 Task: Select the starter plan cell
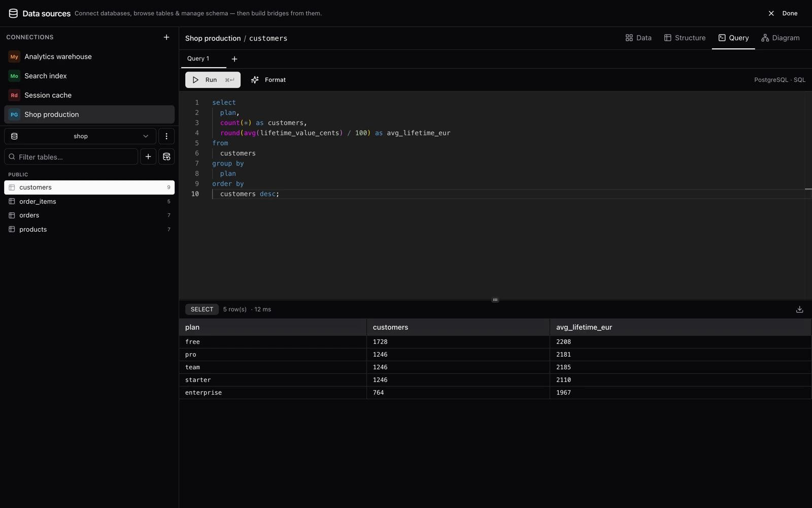[273, 380]
